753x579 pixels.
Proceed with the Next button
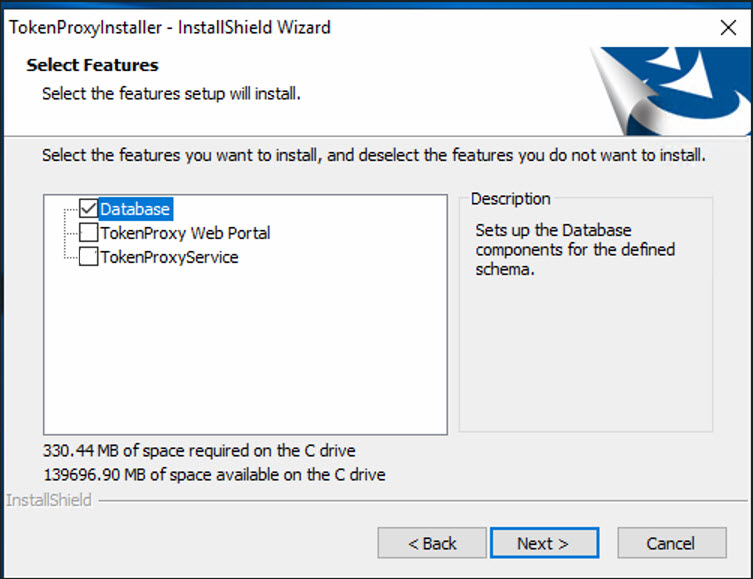coord(544,543)
